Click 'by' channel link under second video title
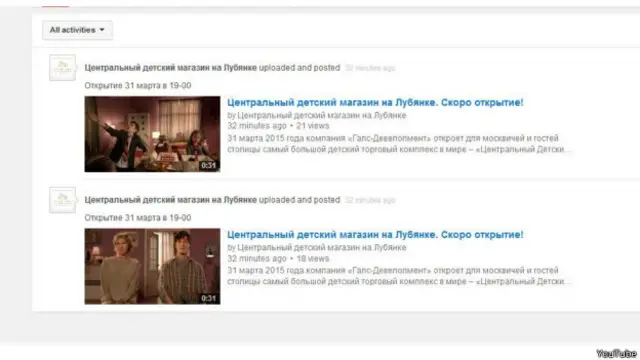 click(322, 248)
